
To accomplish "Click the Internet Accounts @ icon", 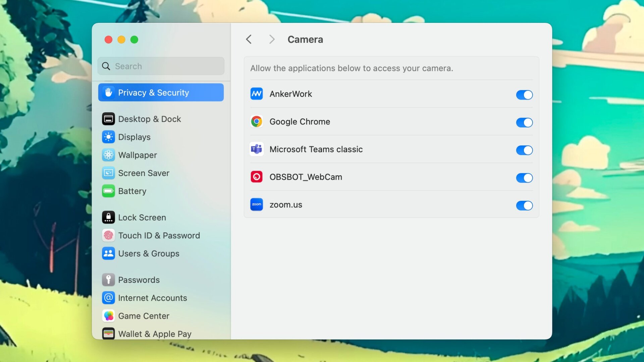I will tap(108, 298).
